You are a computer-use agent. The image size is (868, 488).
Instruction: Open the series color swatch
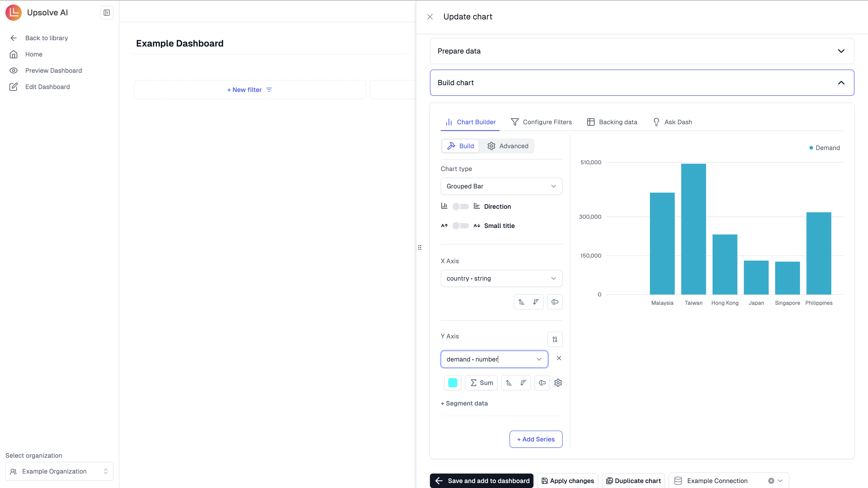tap(453, 383)
